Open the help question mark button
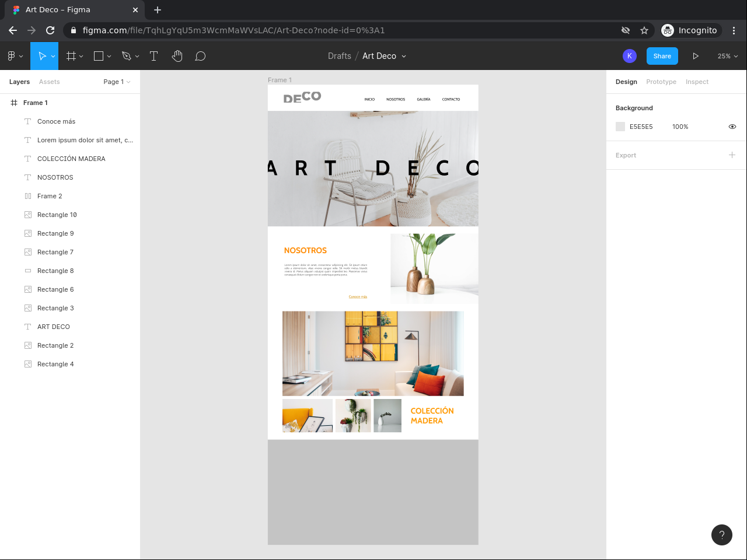Viewport: 747px width, 560px height. (x=722, y=535)
